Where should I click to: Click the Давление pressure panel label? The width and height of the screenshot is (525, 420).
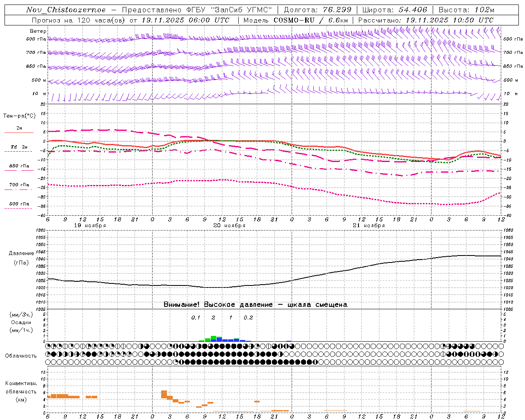(x=21, y=253)
